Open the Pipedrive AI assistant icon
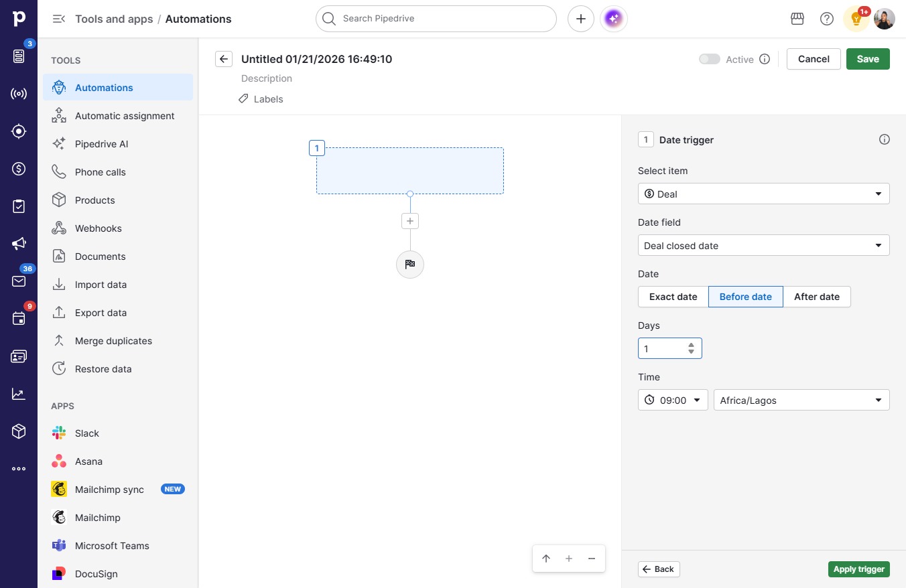The width and height of the screenshot is (906, 588). (614, 19)
